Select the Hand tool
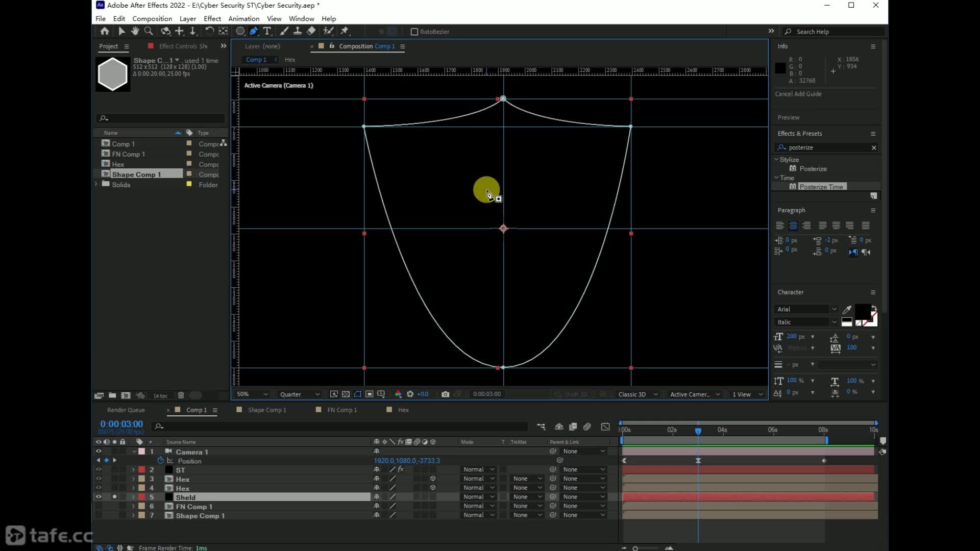The image size is (980, 551). point(135,31)
